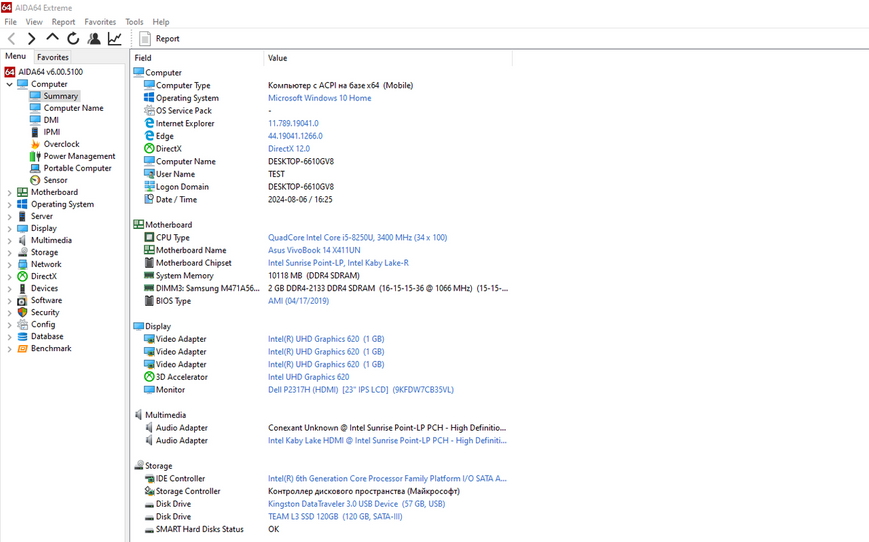Image resolution: width=869 pixels, height=542 pixels.
Task: Expand the Motherboard tree node
Action: (x=9, y=192)
